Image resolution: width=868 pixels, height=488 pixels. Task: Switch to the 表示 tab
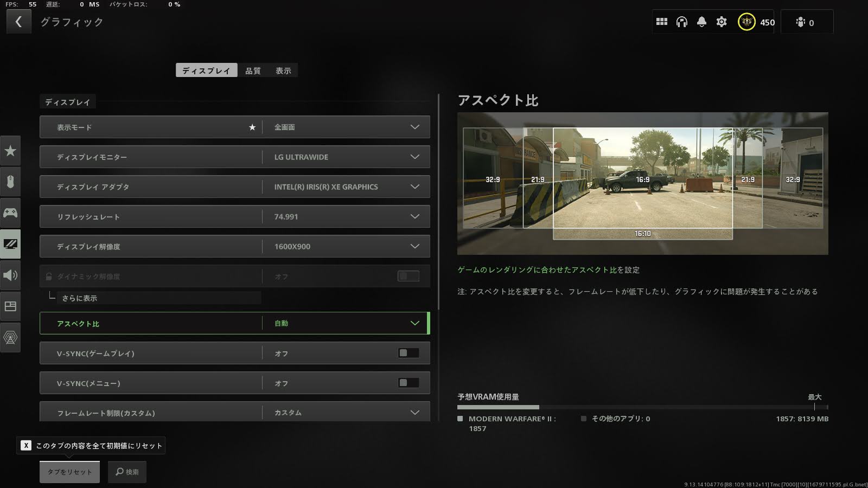pos(283,70)
